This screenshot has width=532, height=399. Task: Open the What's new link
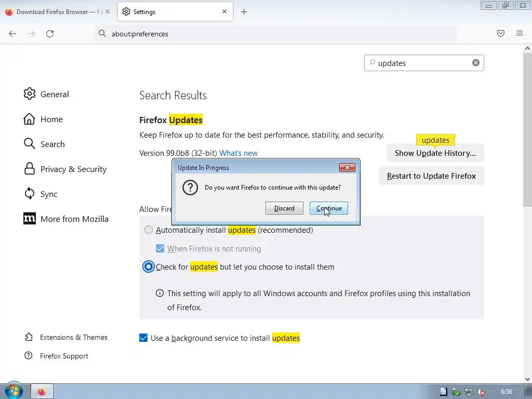(238, 153)
